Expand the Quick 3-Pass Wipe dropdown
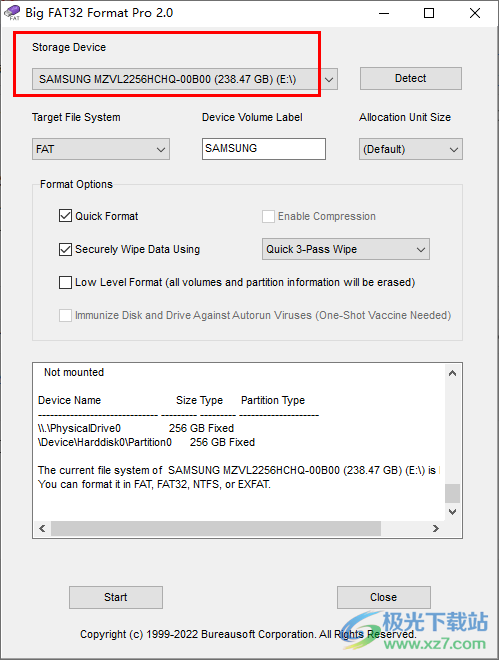Viewport: 499px width, 660px height. [x=346, y=249]
